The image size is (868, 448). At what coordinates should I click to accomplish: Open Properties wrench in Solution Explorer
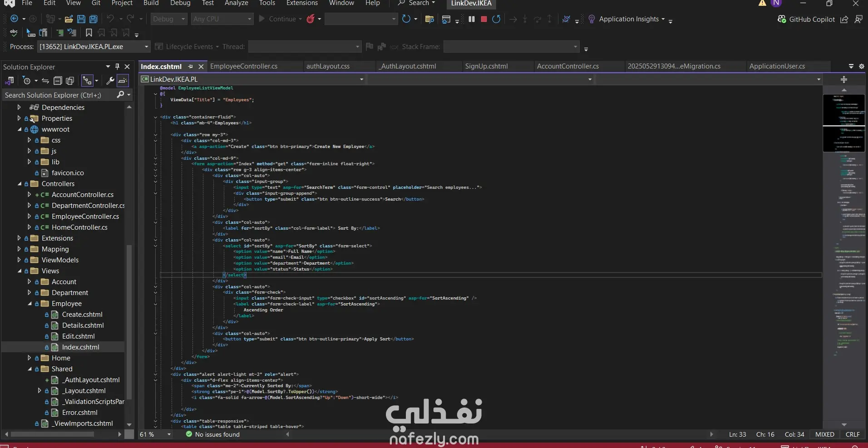click(x=110, y=81)
